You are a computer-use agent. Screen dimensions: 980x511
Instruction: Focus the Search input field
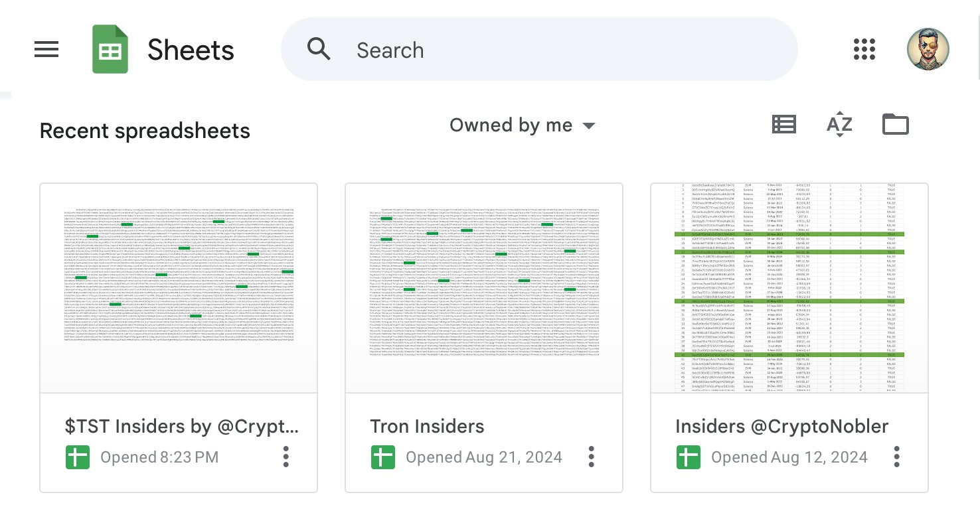click(539, 49)
